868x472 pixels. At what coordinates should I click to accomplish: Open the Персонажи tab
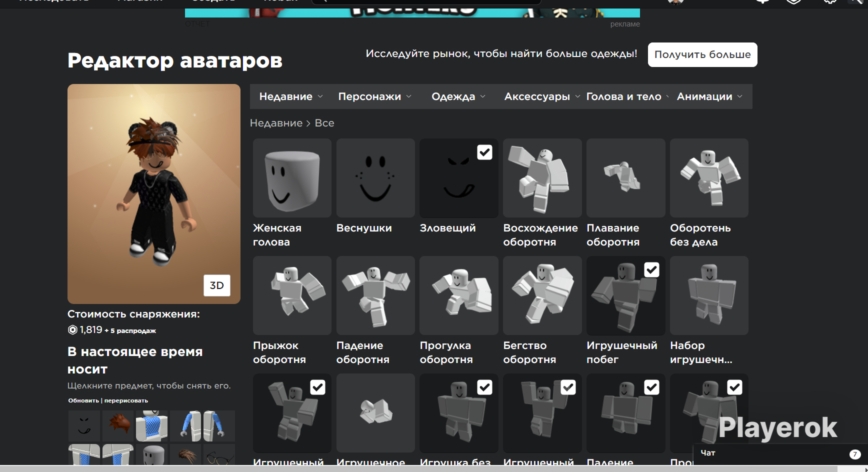[x=375, y=96]
